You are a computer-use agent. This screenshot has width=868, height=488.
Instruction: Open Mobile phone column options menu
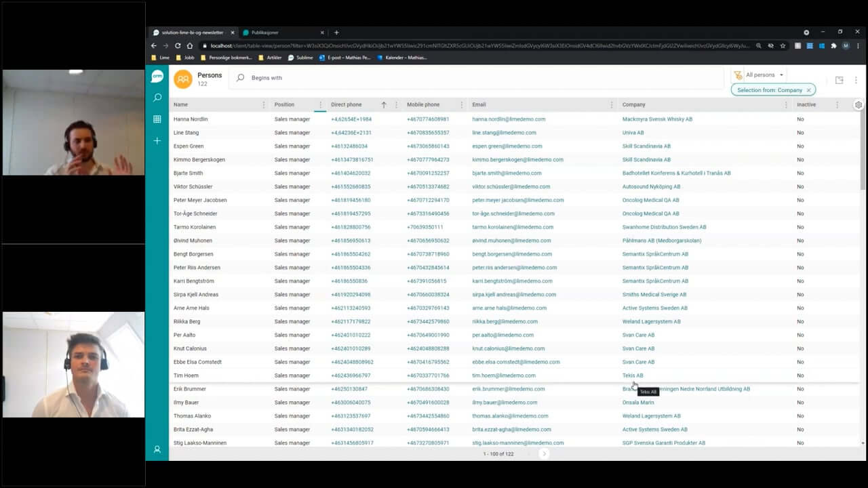(462, 105)
